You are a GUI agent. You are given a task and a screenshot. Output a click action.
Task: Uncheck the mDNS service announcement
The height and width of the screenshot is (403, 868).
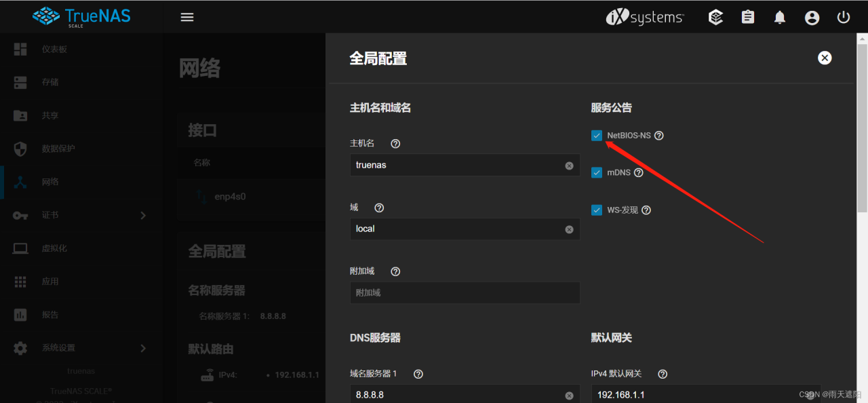[x=596, y=172]
